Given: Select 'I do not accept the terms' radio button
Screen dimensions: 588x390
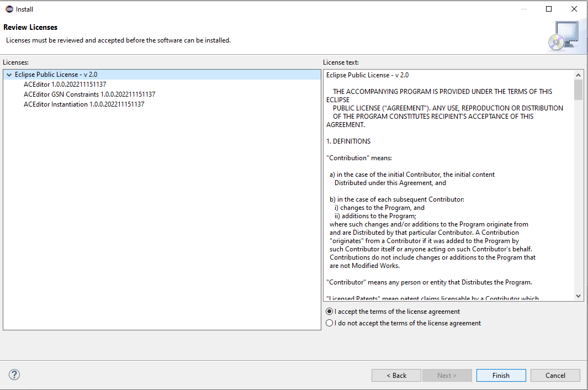Looking at the screenshot, I should 329,323.
